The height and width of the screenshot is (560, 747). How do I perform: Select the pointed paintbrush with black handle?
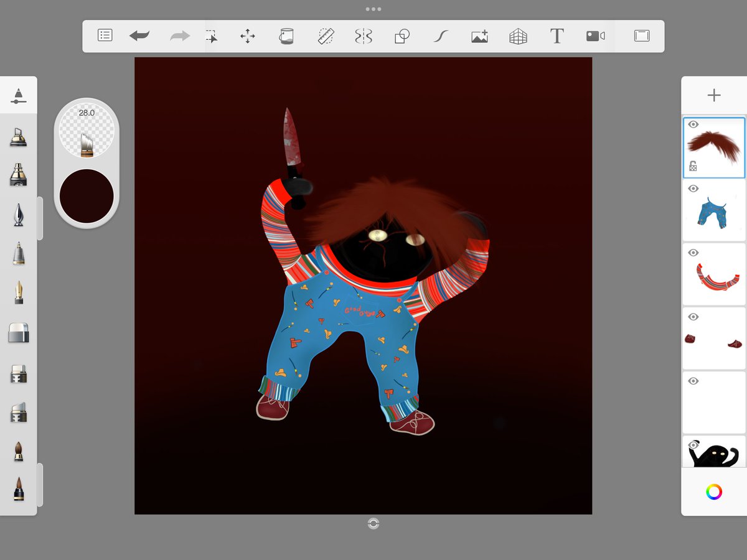[x=19, y=489]
